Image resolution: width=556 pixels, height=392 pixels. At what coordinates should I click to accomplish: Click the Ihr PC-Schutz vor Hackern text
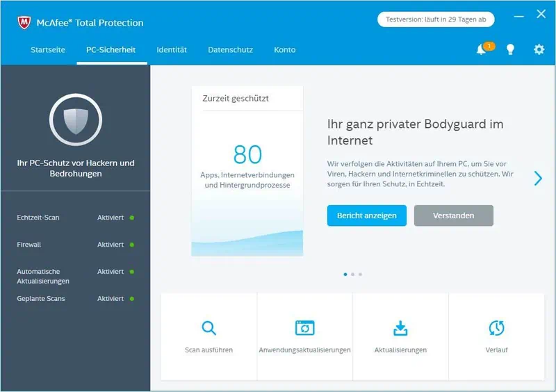click(76, 168)
